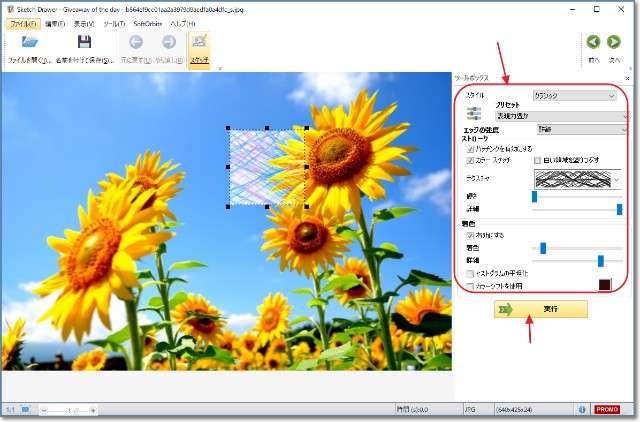Click the presets sliders icon

pyautogui.click(x=474, y=111)
